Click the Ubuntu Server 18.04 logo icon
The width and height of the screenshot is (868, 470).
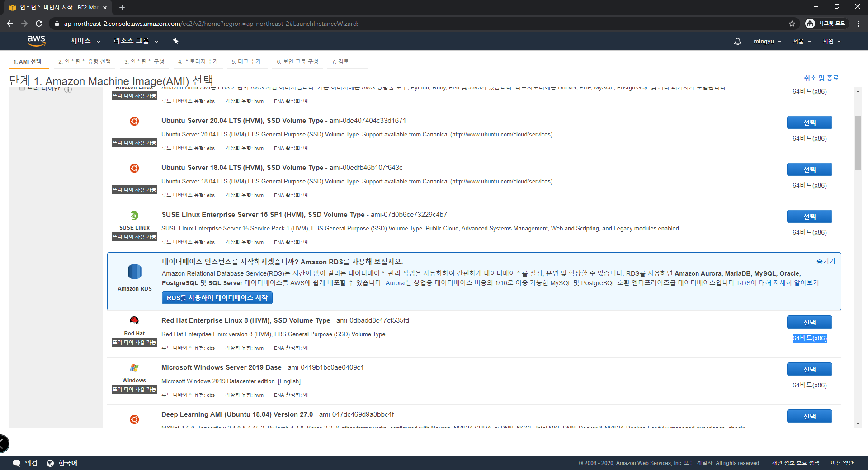pos(134,168)
